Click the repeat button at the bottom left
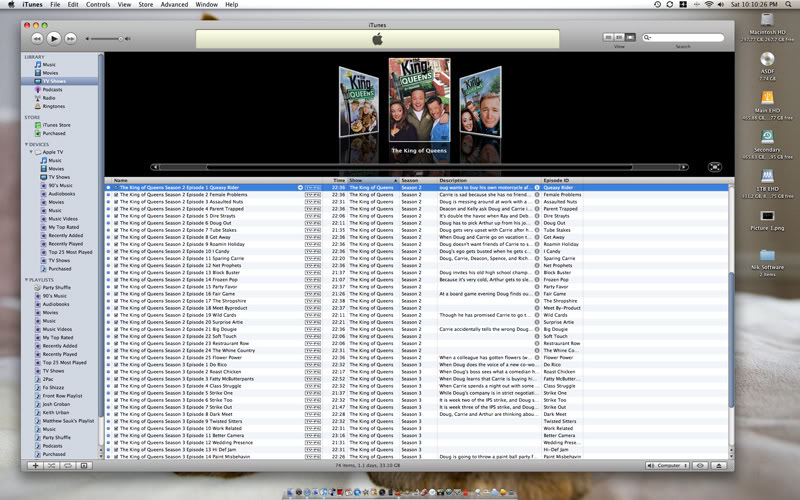The image size is (800, 500). [68, 465]
